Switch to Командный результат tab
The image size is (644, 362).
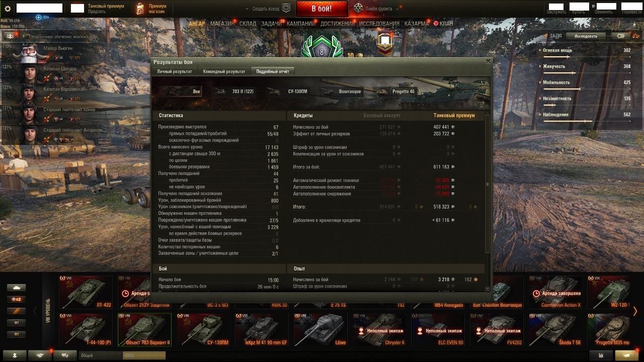pyautogui.click(x=224, y=71)
